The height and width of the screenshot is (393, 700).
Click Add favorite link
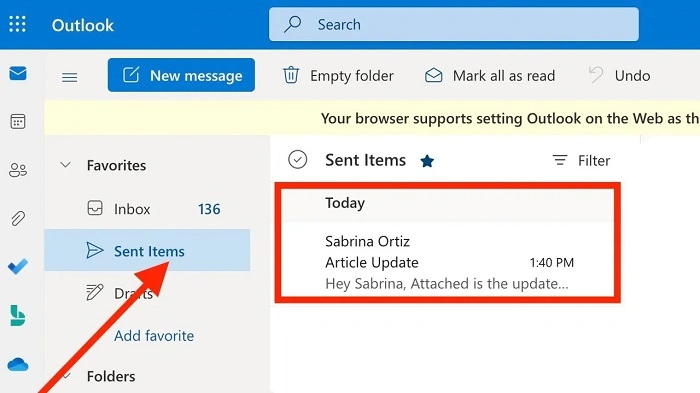(154, 335)
